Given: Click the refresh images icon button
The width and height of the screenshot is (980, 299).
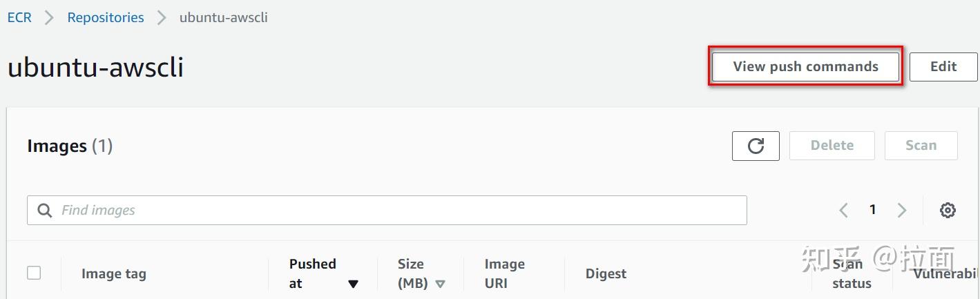Looking at the screenshot, I should coord(756,146).
